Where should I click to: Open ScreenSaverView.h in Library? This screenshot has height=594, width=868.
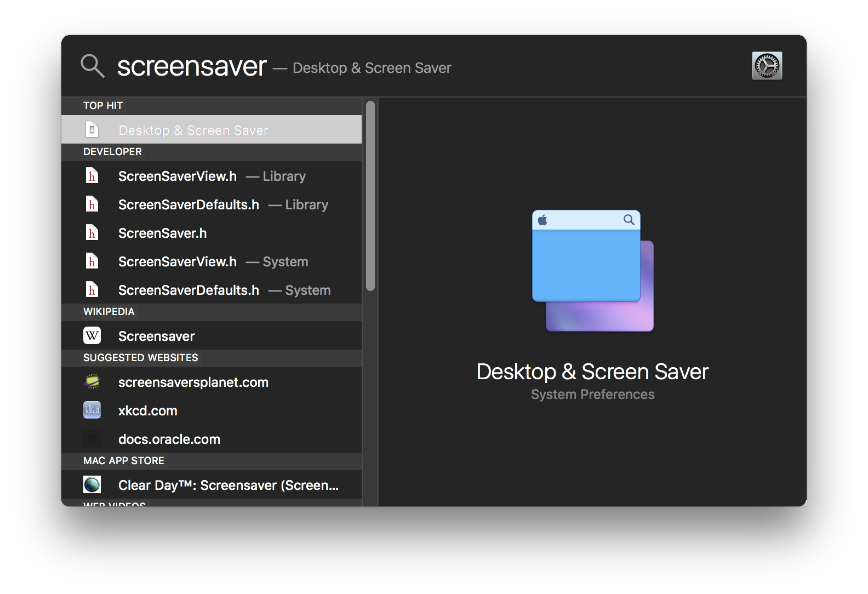tap(212, 176)
